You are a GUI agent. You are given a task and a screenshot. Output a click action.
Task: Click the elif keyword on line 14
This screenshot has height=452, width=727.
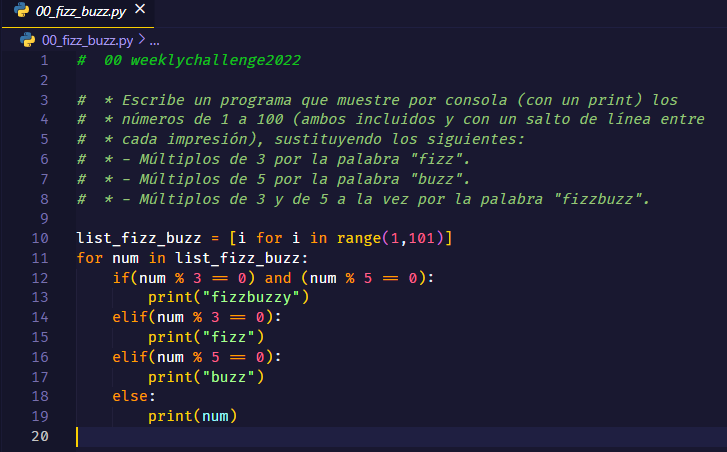tap(130, 318)
